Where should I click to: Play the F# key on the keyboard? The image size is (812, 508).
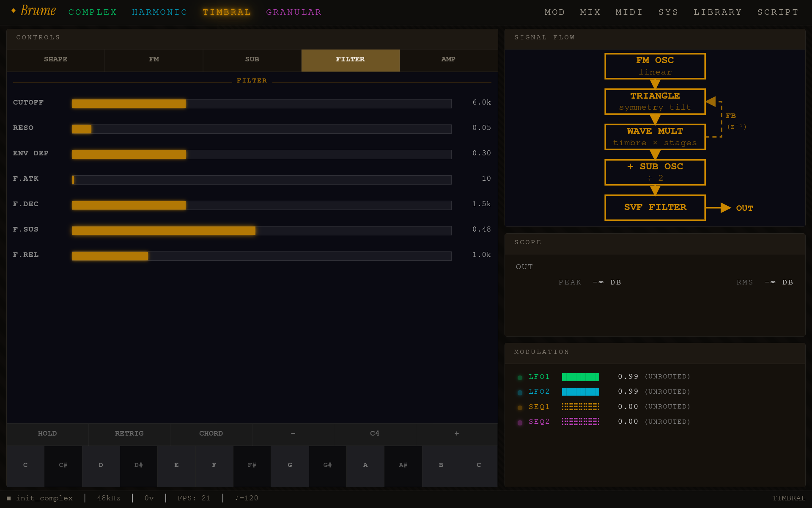coord(252,466)
